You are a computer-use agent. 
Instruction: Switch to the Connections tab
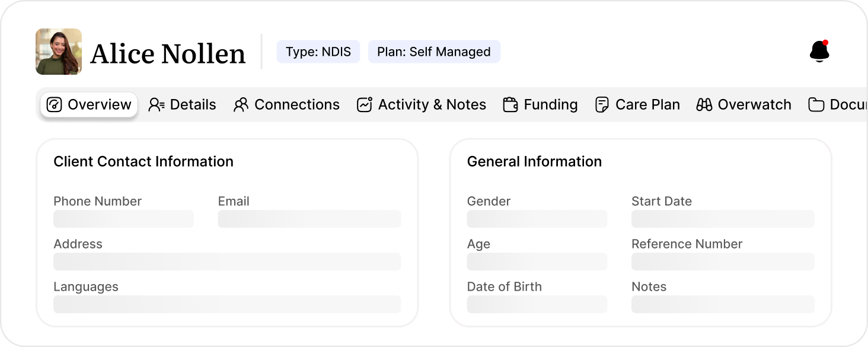click(x=296, y=105)
